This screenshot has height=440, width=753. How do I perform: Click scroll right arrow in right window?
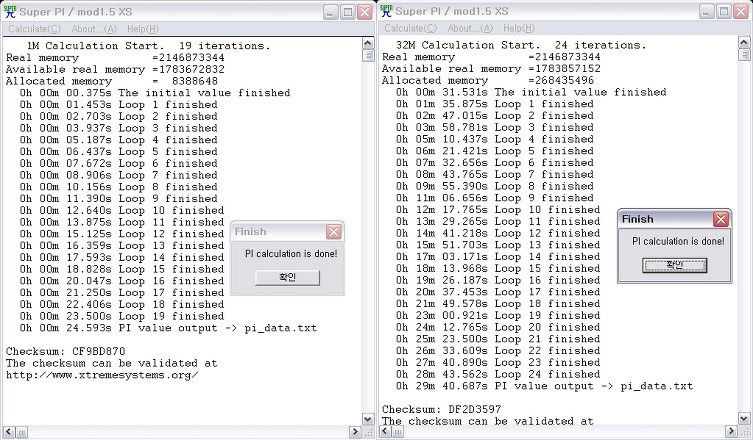tap(731, 431)
